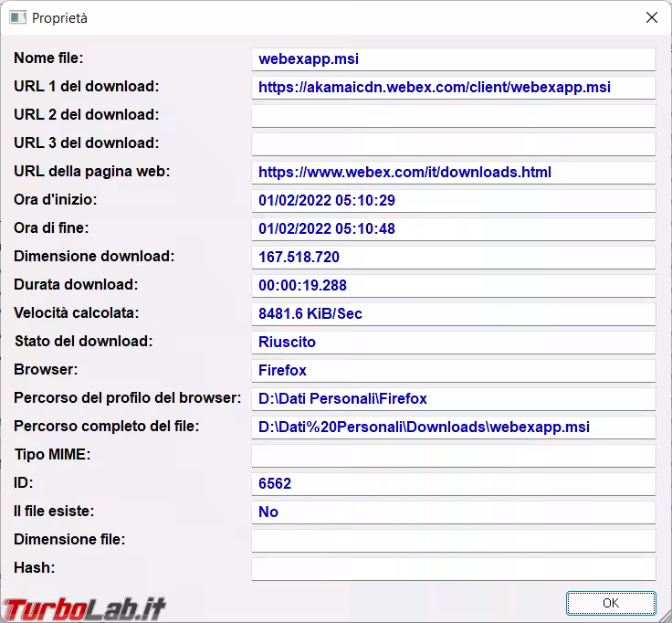
Task: Click the Ora d'inizio value field
Action: pyautogui.click(x=453, y=201)
